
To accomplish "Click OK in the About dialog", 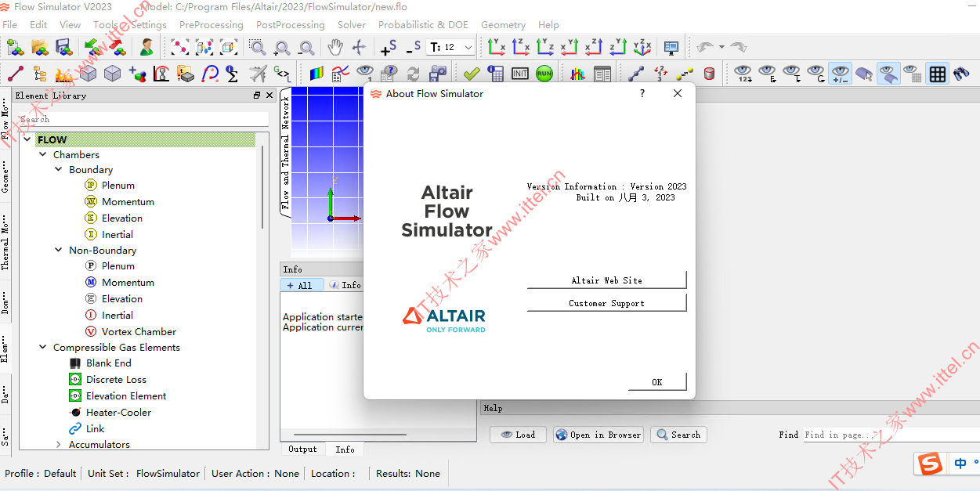I will (x=656, y=382).
